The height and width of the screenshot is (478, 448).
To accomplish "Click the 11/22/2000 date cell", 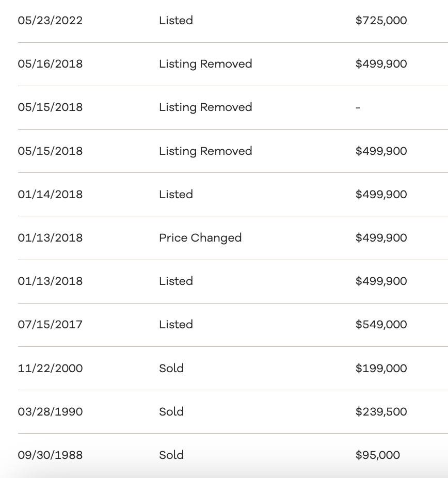I will [x=50, y=369].
